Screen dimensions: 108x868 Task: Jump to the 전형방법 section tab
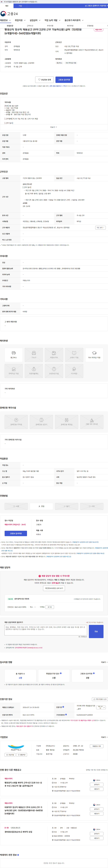90,26
